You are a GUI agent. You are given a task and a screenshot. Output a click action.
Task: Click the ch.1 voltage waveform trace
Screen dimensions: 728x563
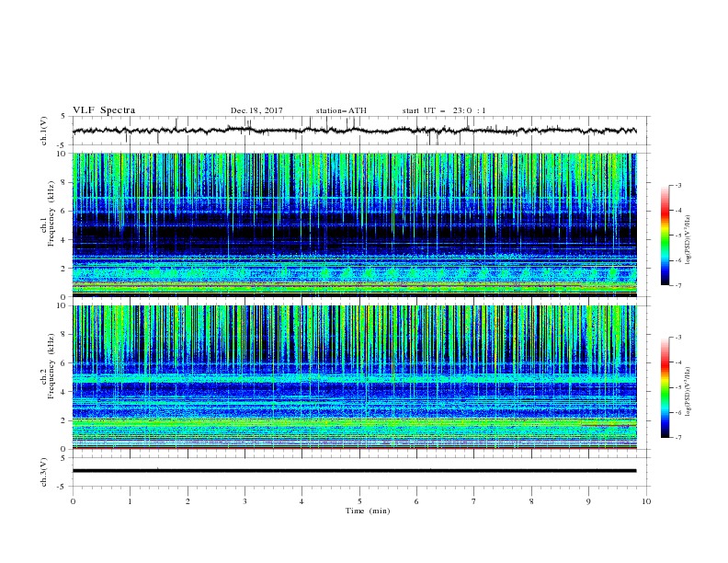[354, 131]
